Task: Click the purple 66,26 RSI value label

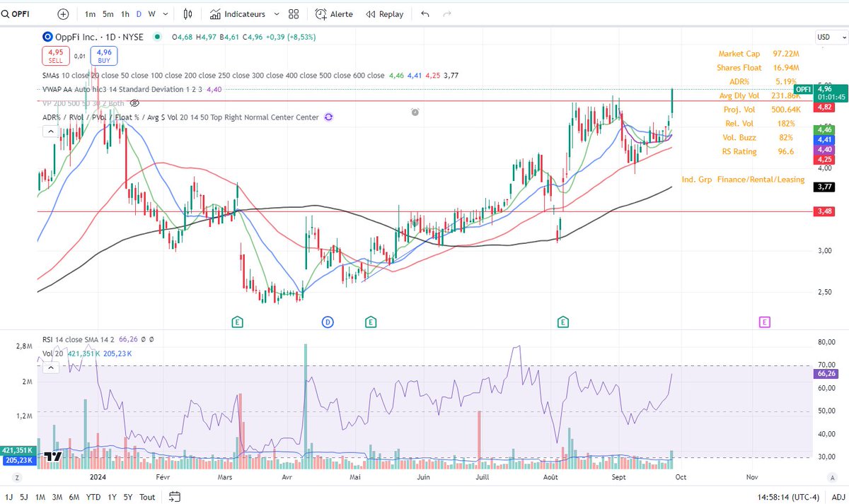Action: 826,373
